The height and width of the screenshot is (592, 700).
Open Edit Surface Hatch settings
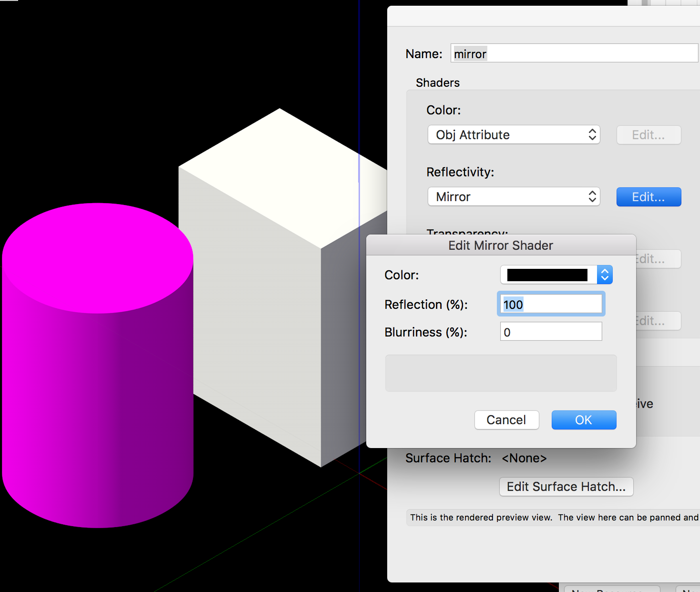(x=566, y=487)
